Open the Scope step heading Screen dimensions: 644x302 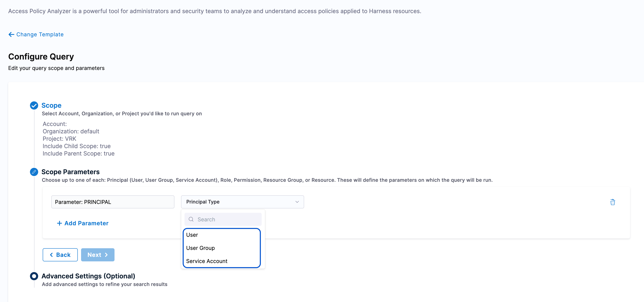point(52,105)
